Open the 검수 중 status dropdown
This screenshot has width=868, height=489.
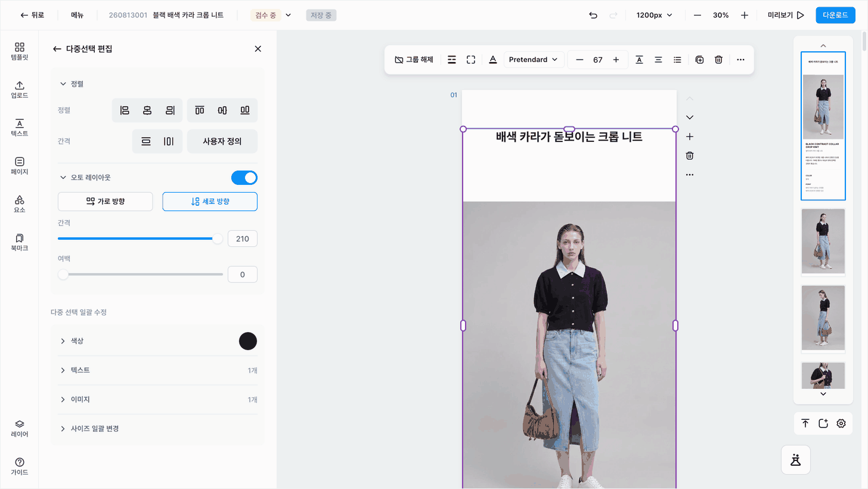pyautogui.click(x=272, y=15)
